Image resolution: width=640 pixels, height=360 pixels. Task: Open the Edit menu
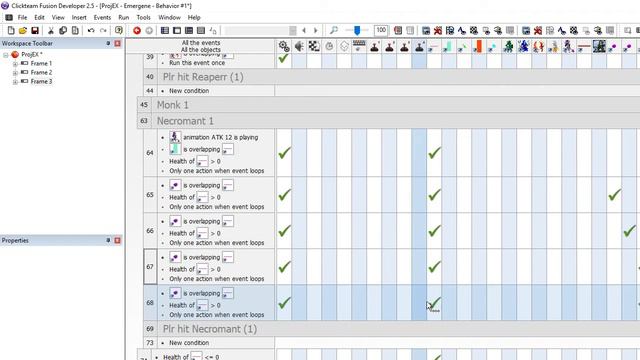tap(39, 18)
